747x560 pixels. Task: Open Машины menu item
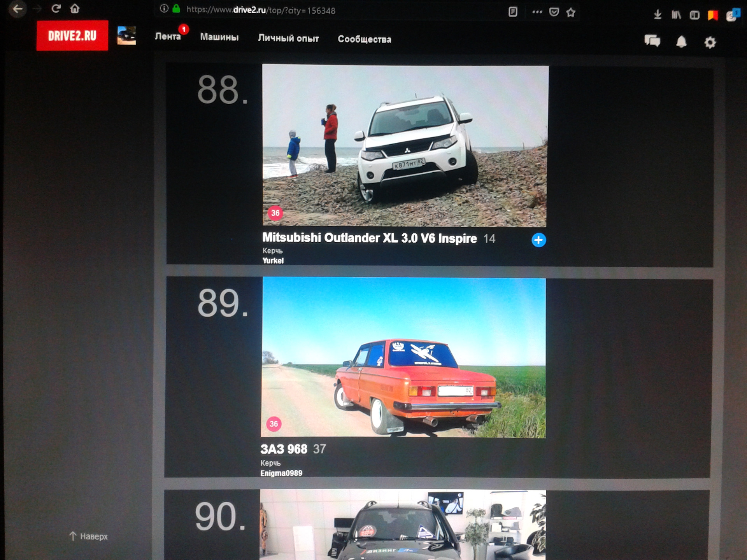[x=219, y=37]
